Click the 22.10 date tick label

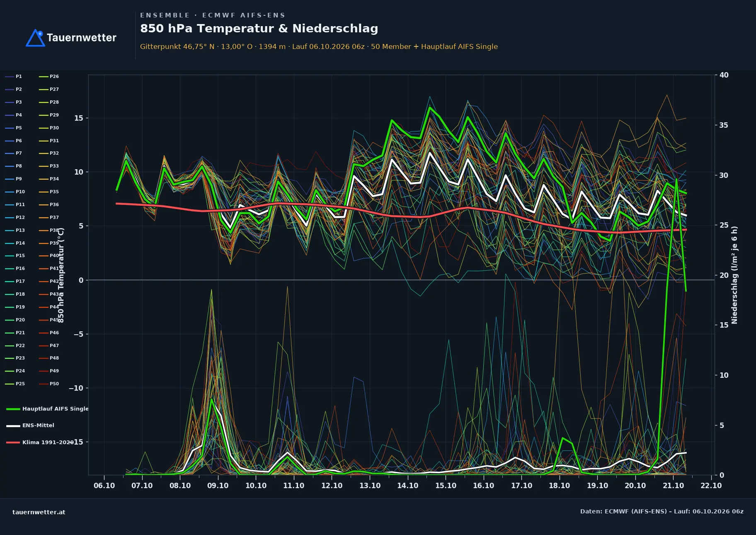[x=711, y=485]
